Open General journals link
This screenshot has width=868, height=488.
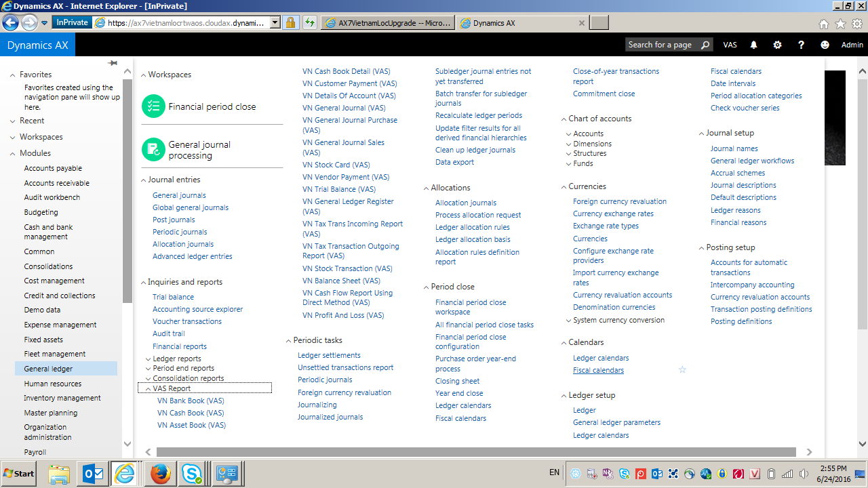click(179, 195)
